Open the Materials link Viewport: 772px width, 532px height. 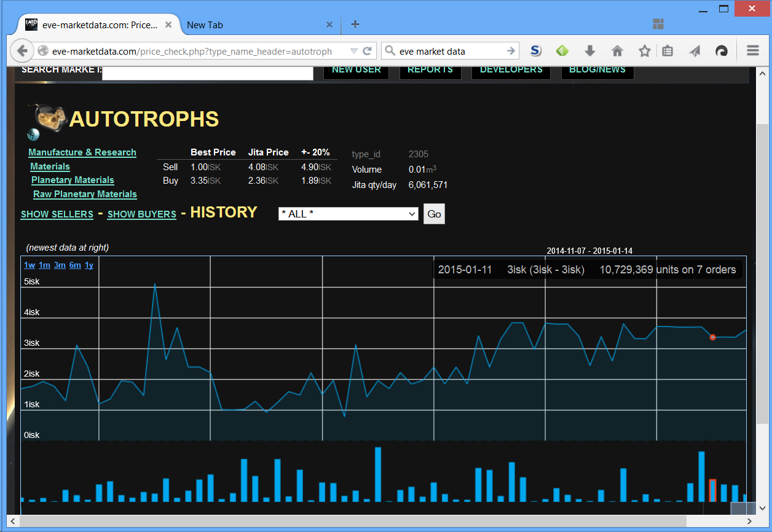click(x=50, y=166)
